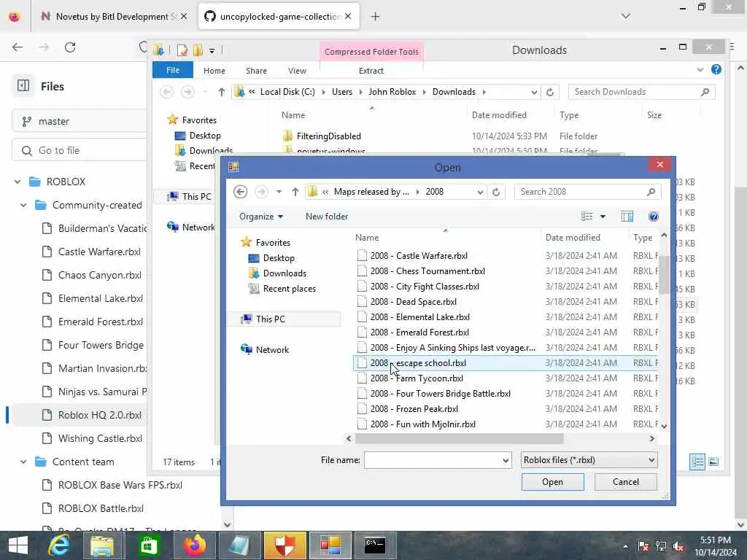Switch to the Novetus browser tab
The image size is (747, 560).
113,17
